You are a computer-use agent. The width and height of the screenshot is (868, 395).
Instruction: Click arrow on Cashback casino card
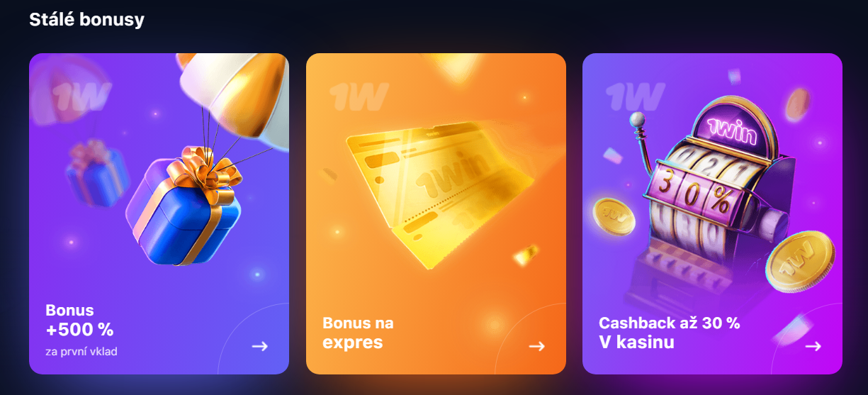click(x=813, y=346)
